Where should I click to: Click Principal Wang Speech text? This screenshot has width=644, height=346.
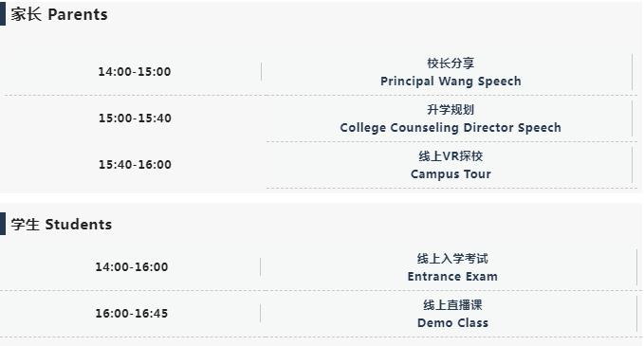pos(451,82)
